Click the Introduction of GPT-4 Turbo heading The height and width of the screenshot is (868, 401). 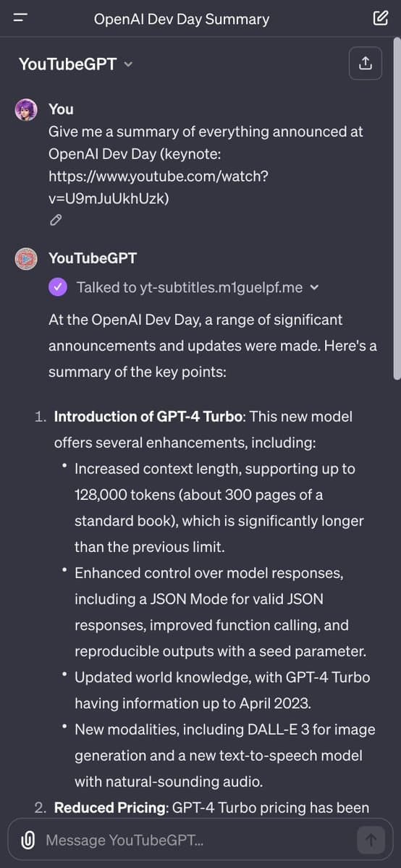pos(150,417)
